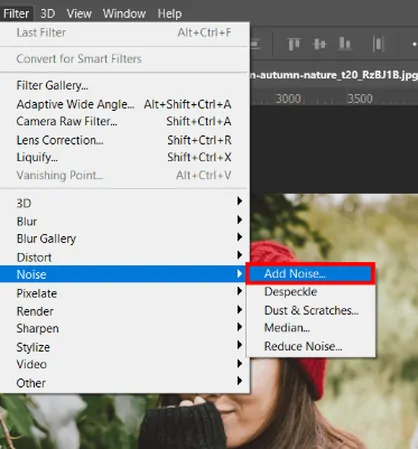Image resolution: width=418 pixels, height=449 pixels.
Task: Expand the Distort submenu
Action: click(124, 257)
